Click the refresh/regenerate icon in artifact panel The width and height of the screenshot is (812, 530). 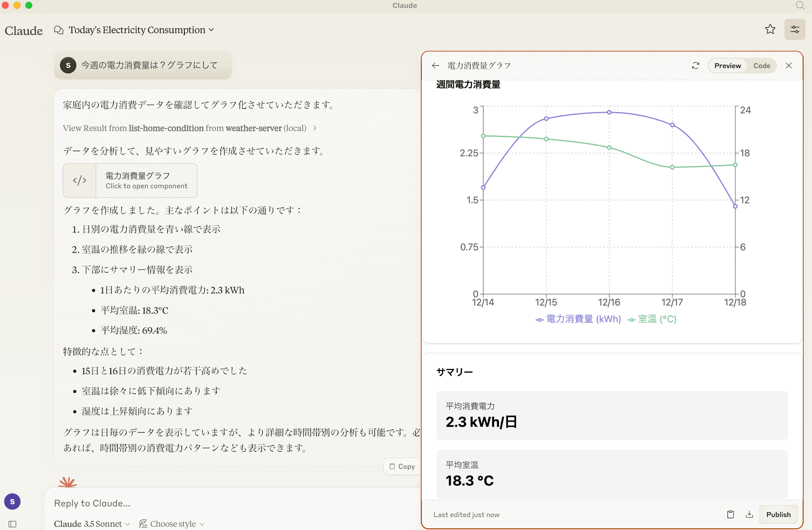(696, 65)
